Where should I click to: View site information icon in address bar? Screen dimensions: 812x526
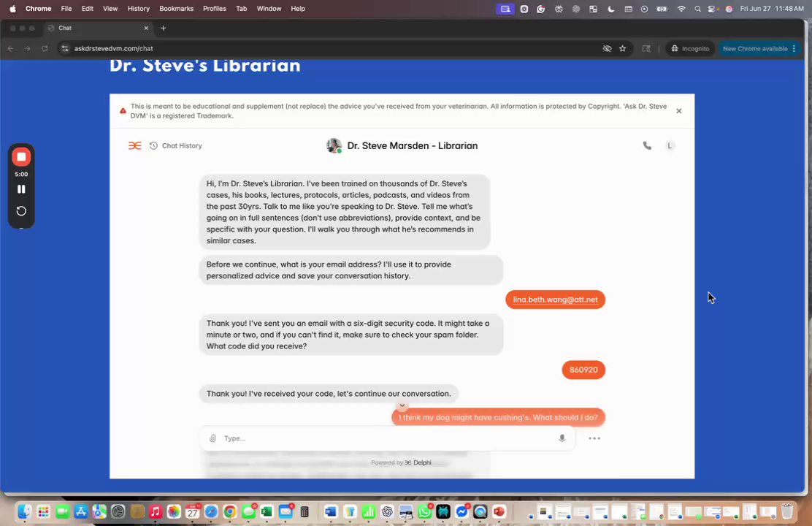coord(65,49)
